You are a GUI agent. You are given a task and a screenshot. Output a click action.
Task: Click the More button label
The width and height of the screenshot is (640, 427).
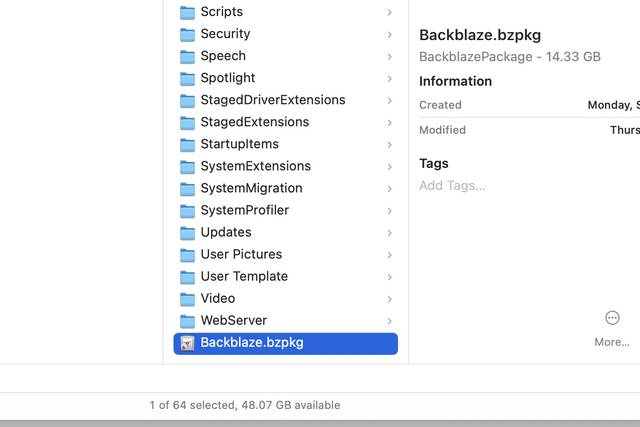click(x=612, y=342)
